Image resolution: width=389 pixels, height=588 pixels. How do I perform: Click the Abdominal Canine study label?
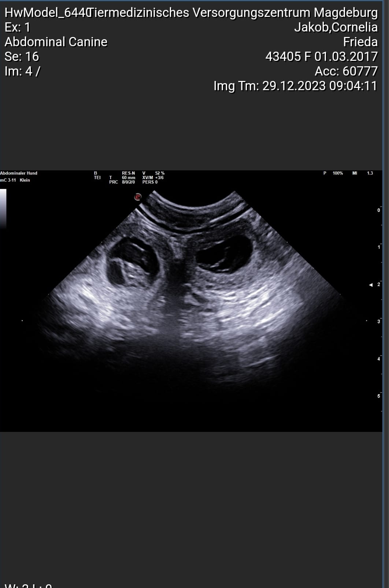pos(56,42)
